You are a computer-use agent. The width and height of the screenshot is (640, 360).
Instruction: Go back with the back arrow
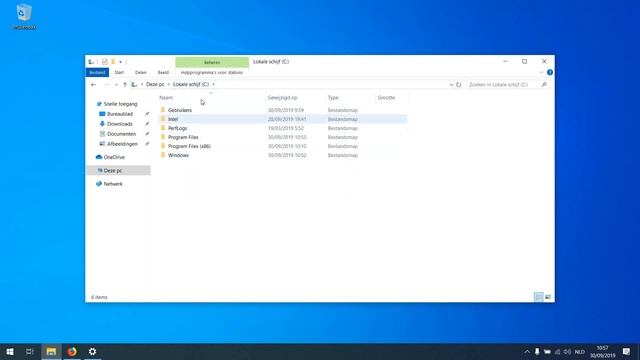[93, 84]
